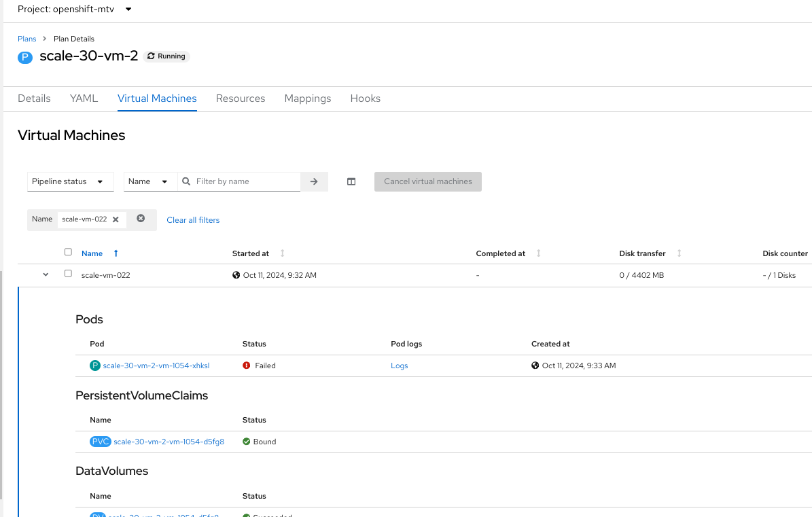The height and width of the screenshot is (517, 812).
Task: Open the Mappings tab
Action: (x=308, y=99)
